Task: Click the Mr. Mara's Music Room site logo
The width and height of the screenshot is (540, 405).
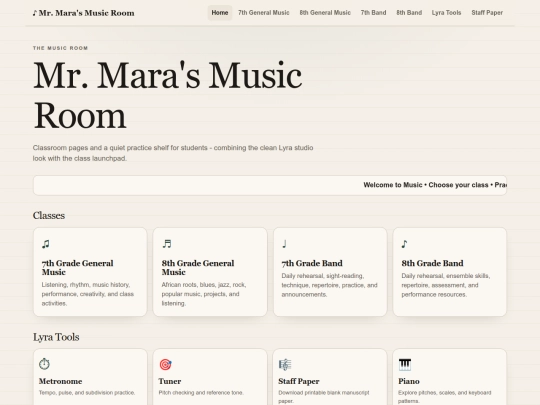Action: 83,13
